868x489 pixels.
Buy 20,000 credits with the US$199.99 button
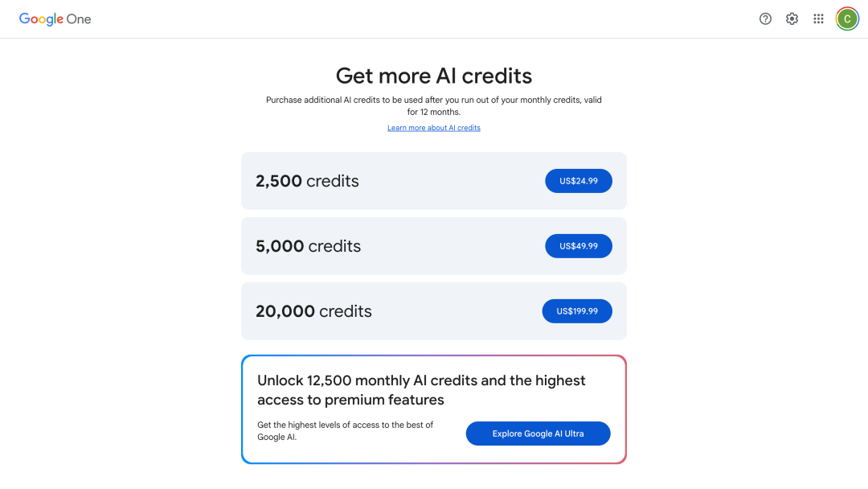[577, 311]
